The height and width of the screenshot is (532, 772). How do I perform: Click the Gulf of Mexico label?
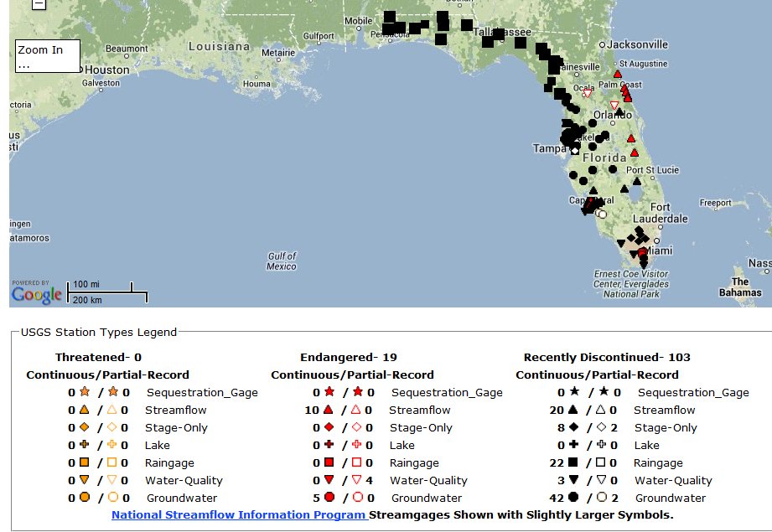click(282, 261)
